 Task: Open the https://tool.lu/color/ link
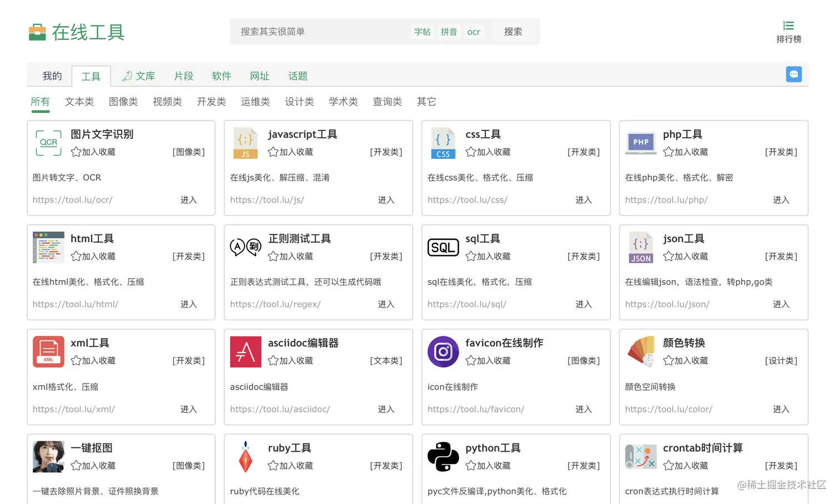coord(668,409)
